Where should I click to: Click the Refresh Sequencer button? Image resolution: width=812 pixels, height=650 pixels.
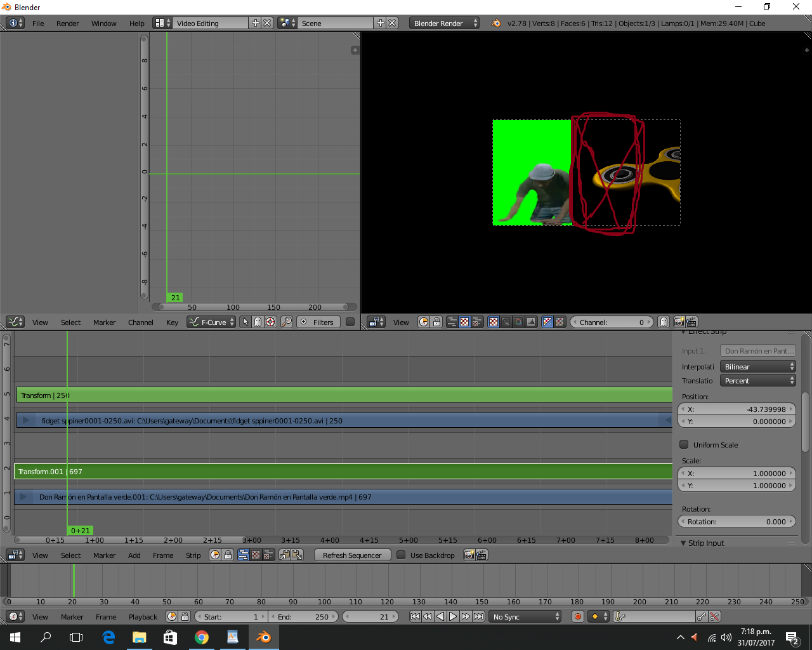pos(352,555)
